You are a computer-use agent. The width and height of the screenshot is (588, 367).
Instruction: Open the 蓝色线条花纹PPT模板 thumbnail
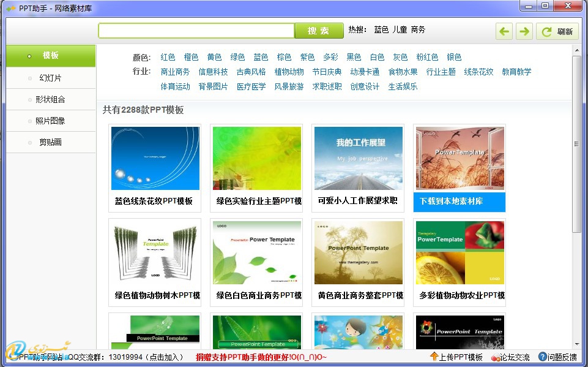click(x=155, y=158)
